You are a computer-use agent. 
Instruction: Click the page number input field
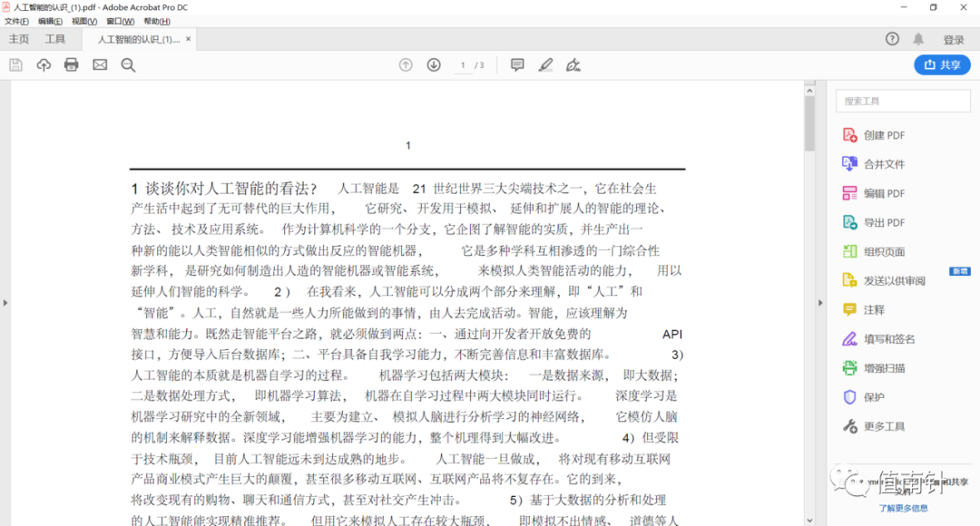463,65
